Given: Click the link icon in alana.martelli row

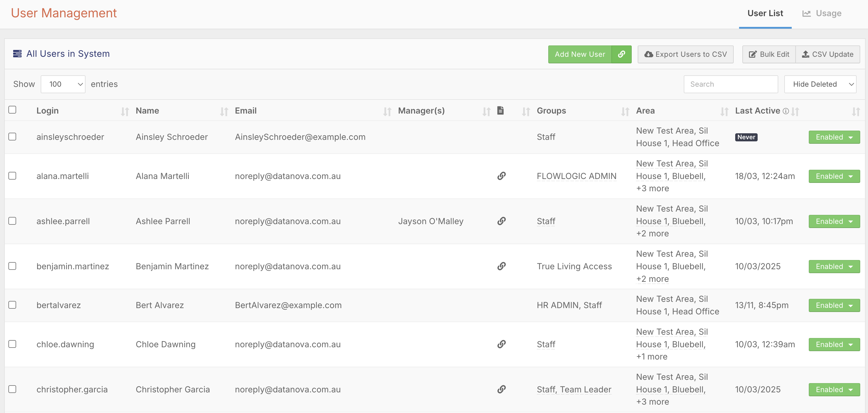Looking at the screenshot, I should [x=501, y=176].
